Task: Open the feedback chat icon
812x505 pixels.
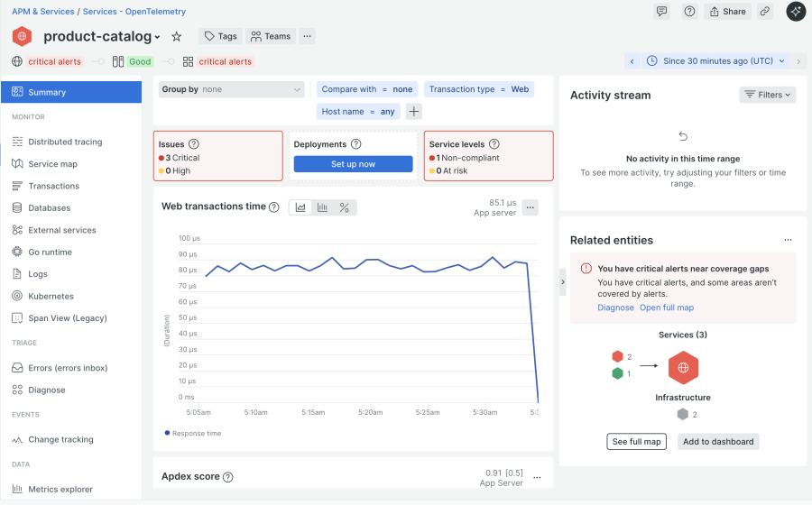Action: (661, 12)
